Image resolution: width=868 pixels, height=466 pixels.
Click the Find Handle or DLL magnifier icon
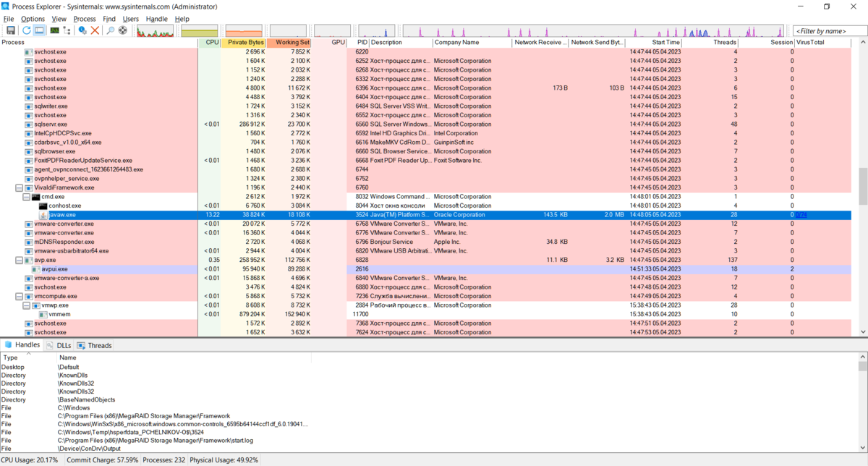click(111, 30)
